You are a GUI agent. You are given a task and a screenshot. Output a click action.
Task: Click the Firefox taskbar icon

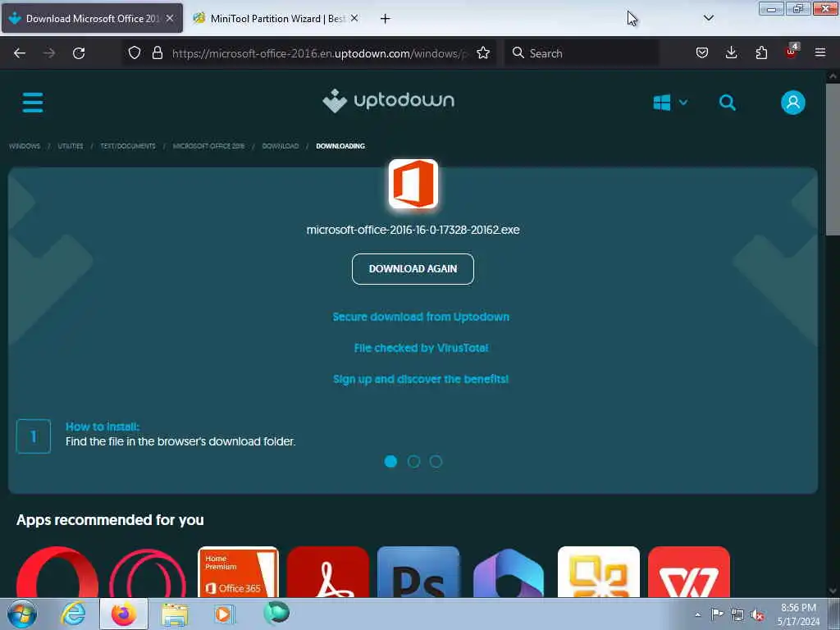pyautogui.click(x=124, y=614)
